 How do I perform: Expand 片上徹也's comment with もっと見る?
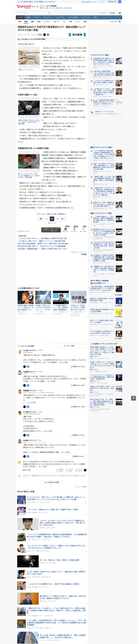pos(48,431)
